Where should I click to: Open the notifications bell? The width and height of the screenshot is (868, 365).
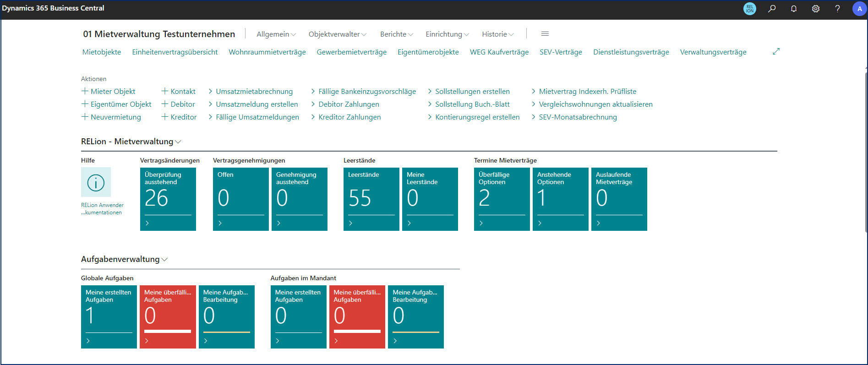pos(794,9)
